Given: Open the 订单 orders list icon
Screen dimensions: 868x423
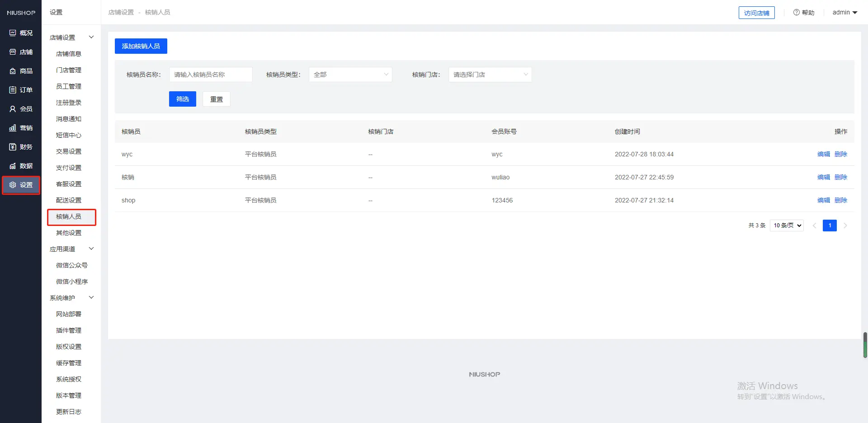Looking at the screenshot, I should tap(13, 90).
